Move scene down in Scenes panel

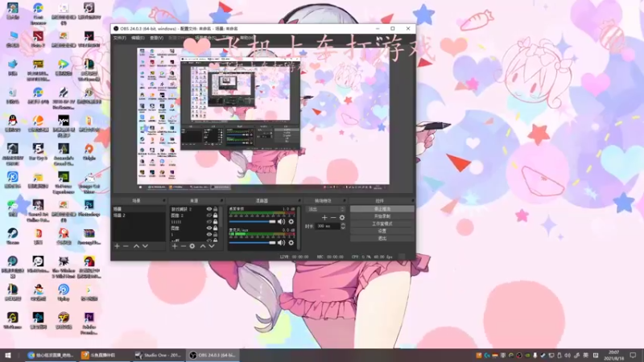click(145, 246)
